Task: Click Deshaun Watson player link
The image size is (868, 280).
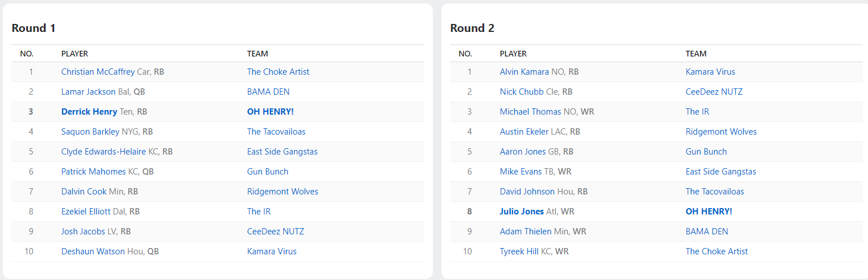Action: 93,251
